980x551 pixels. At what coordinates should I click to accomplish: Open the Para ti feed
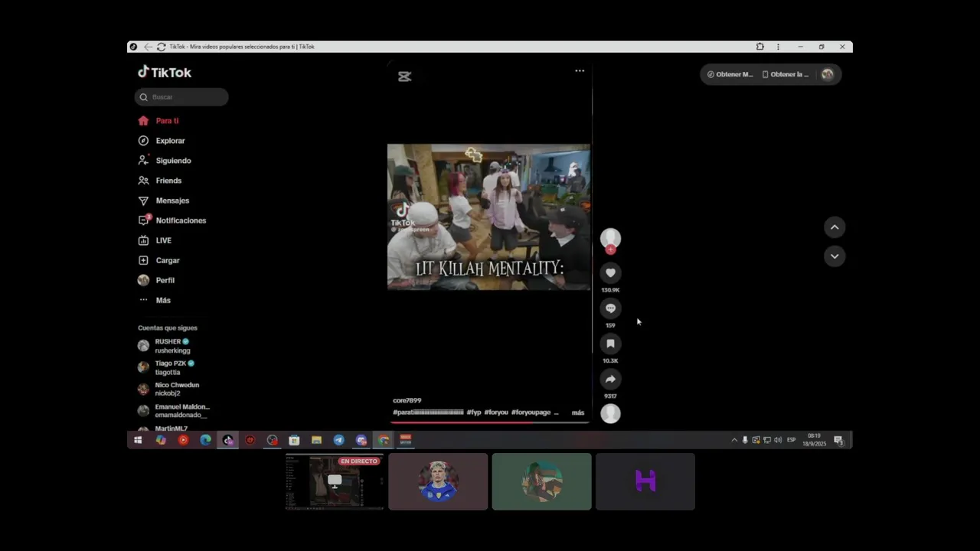pos(158,121)
